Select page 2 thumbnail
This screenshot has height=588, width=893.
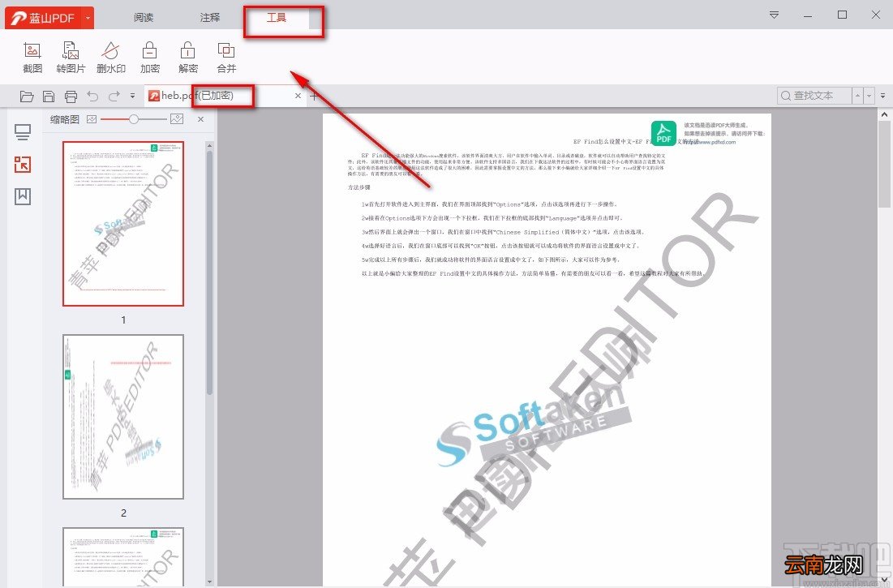(123, 417)
